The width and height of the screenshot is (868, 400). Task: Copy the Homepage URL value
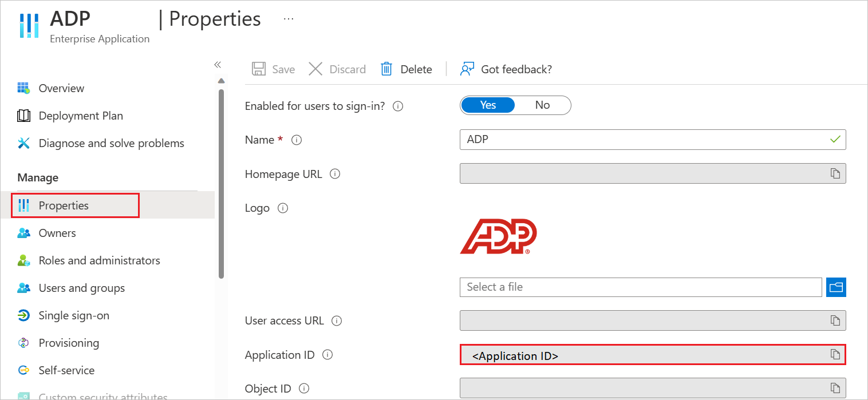(x=835, y=173)
